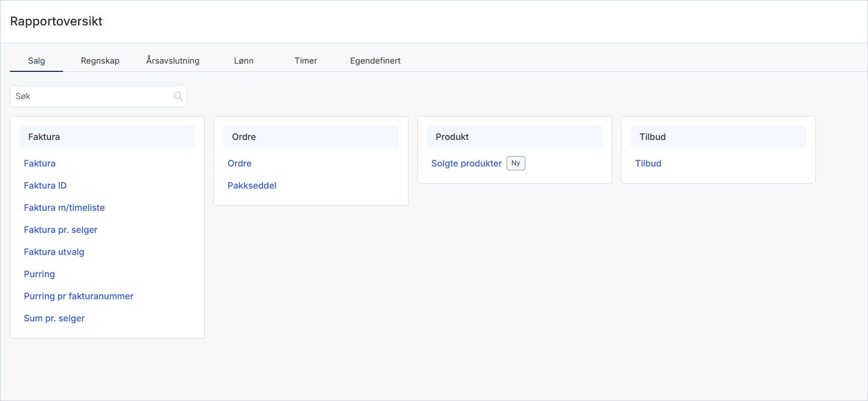The height and width of the screenshot is (401, 868).
Task: Select Faktura m/timeliste report
Action: coord(64,208)
